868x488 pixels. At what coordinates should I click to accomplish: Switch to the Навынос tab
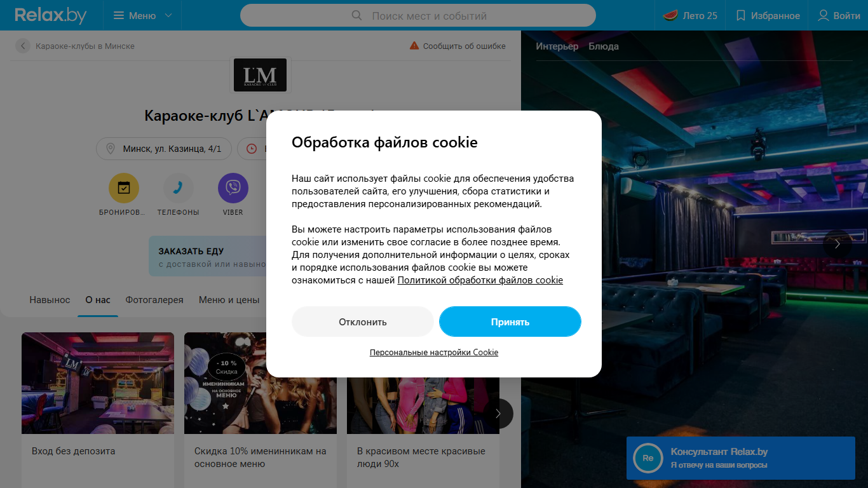click(50, 300)
